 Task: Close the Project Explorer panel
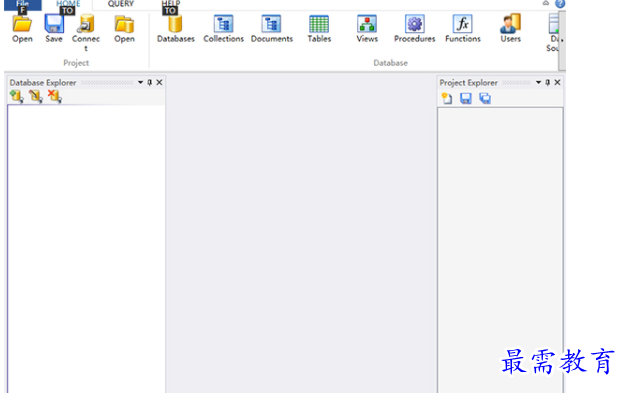(557, 82)
